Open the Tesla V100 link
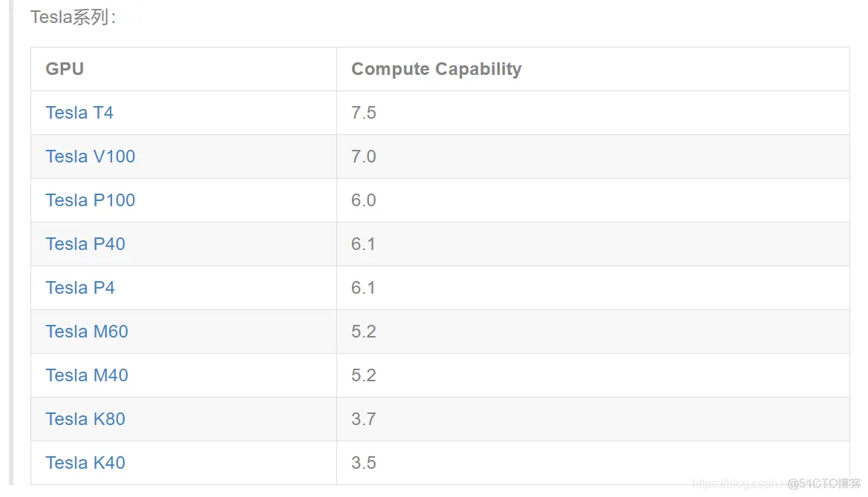This screenshot has width=868, height=497. tap(91, 157)
